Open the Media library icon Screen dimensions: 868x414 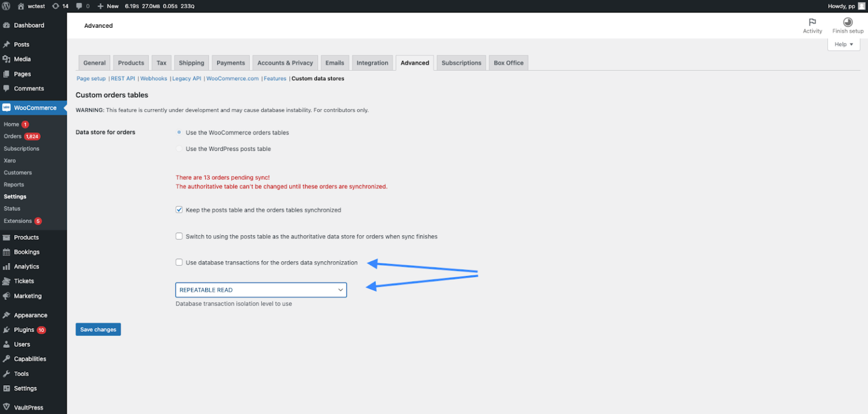tap(6, 59)
